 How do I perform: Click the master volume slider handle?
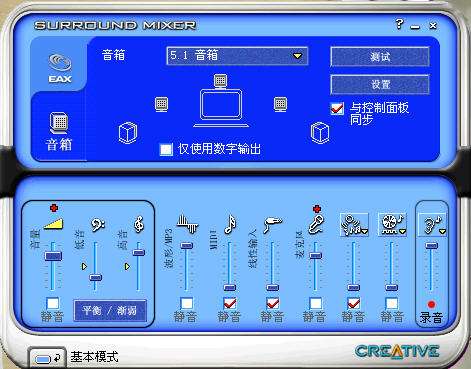pos(53,256)
